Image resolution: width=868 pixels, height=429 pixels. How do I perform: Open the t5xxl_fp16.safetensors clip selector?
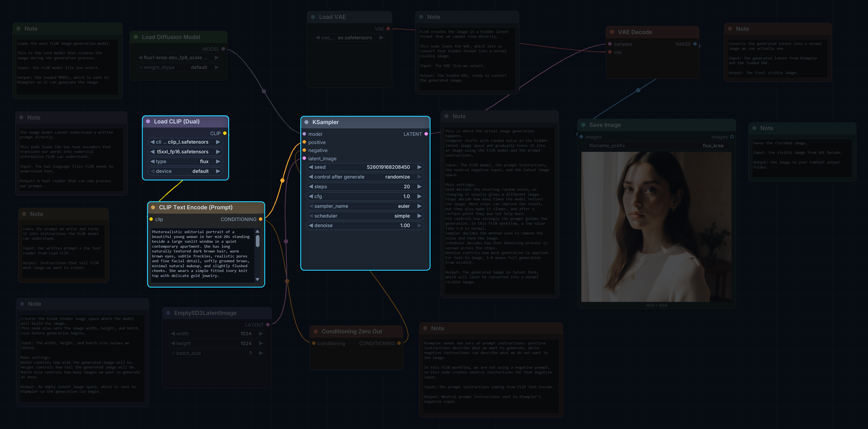[185, 152]
